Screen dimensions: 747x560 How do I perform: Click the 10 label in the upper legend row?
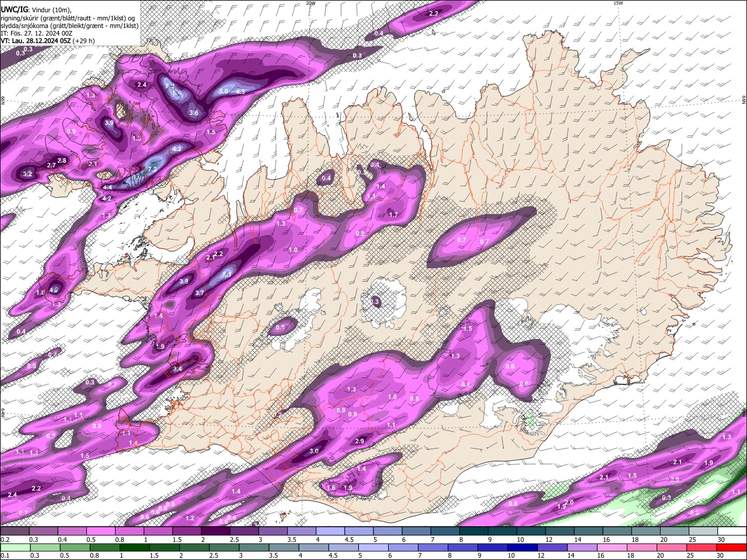click(x=520, y=540)
